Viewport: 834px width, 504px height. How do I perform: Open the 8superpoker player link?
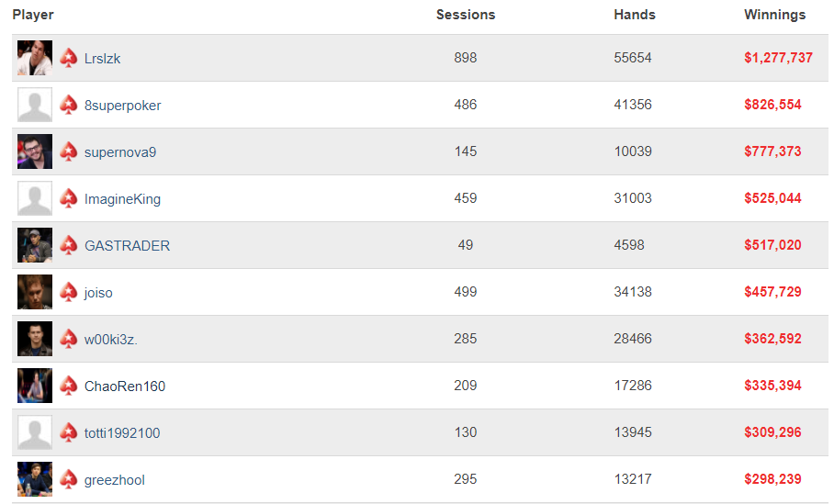[122, 106]
